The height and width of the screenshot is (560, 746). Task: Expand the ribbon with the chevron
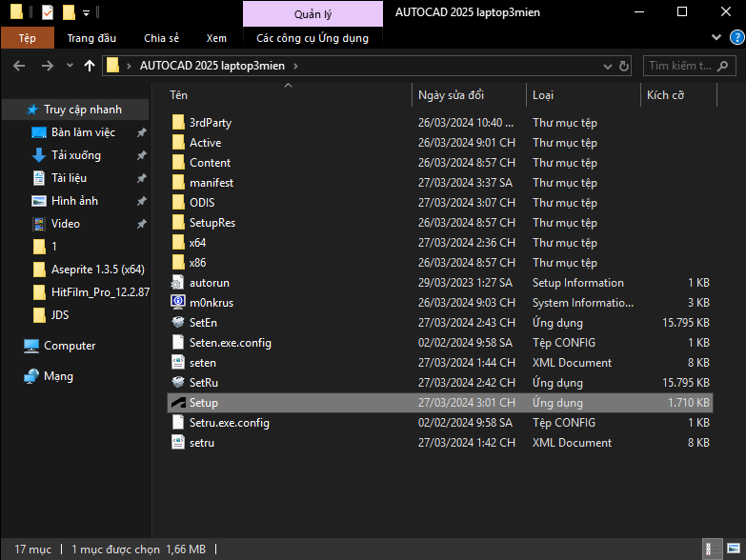715,38
